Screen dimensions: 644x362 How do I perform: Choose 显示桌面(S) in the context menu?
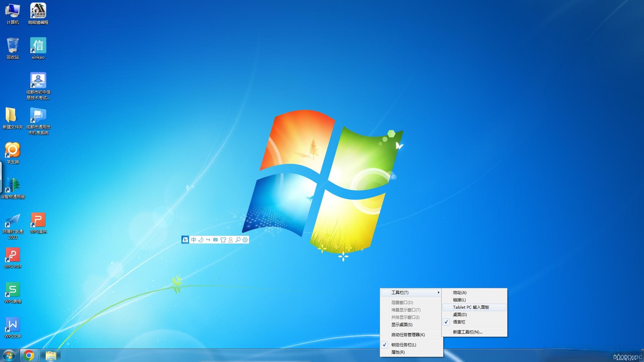411,325
